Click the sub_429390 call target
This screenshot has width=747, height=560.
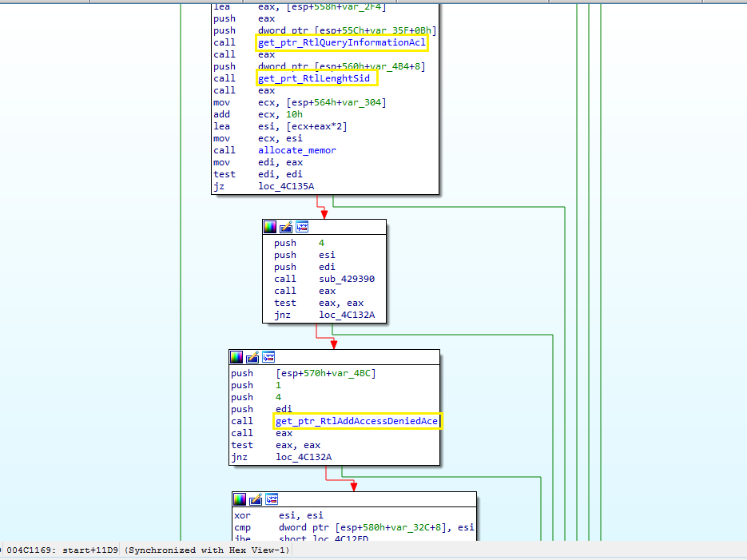pos(347,279)
